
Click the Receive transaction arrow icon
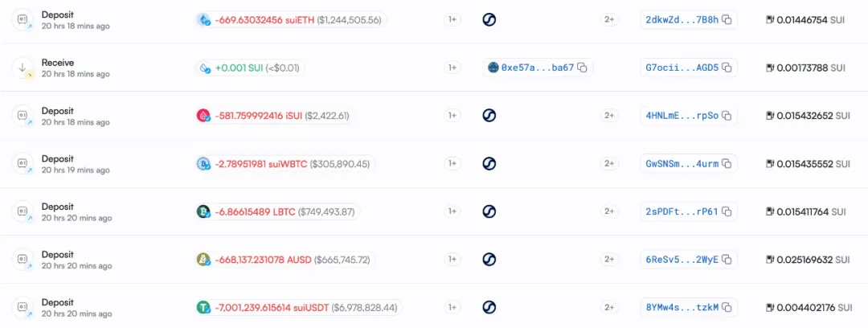click(23, 68)
